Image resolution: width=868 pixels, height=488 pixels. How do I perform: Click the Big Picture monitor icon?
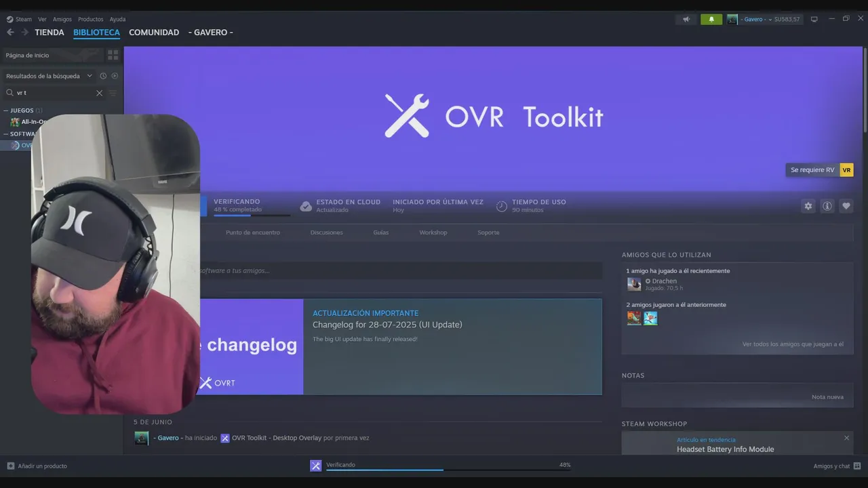point(814,19)
